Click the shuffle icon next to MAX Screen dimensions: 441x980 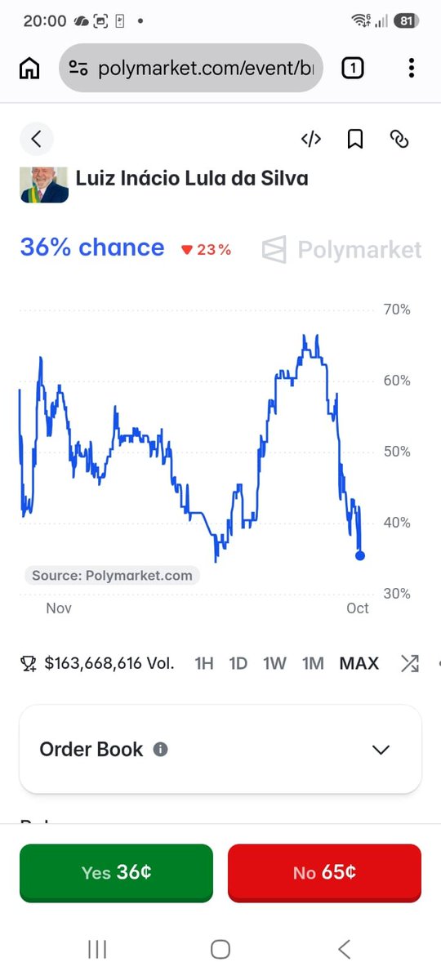(x=409, y=663)
